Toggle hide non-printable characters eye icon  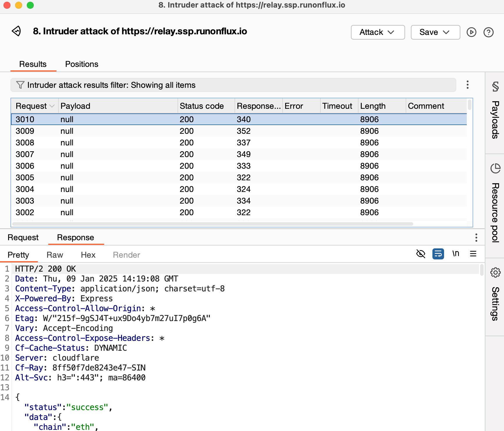[421, 254]
